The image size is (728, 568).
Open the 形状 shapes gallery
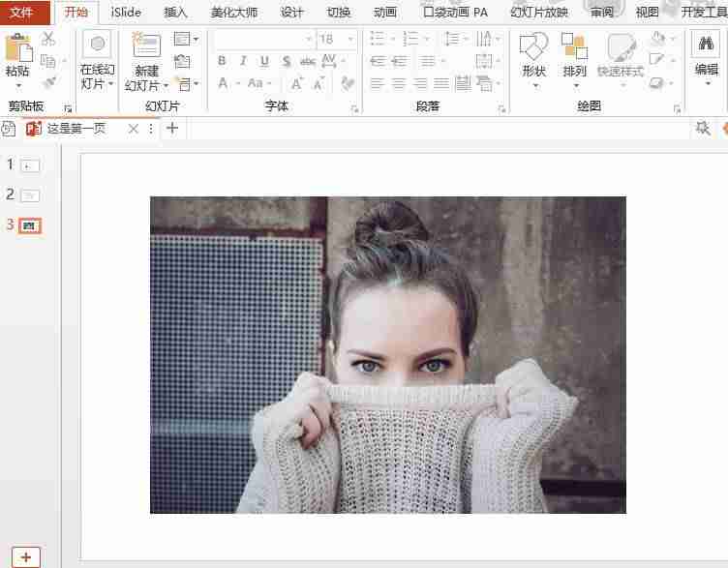(533, 59)
